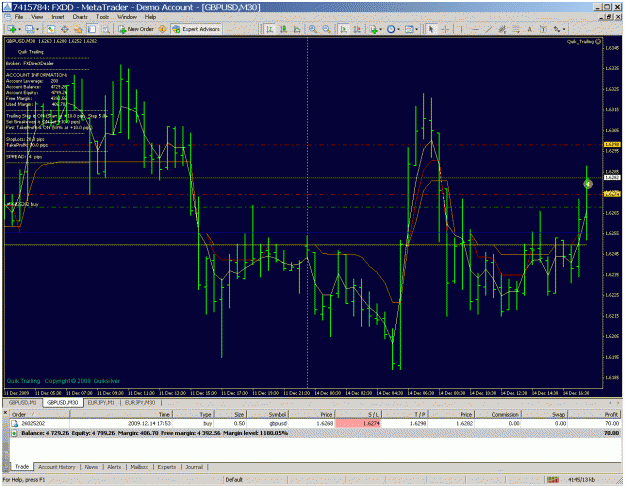
Task: Open the Window menu
Action: pyautogui.click(x=127, y=17)
